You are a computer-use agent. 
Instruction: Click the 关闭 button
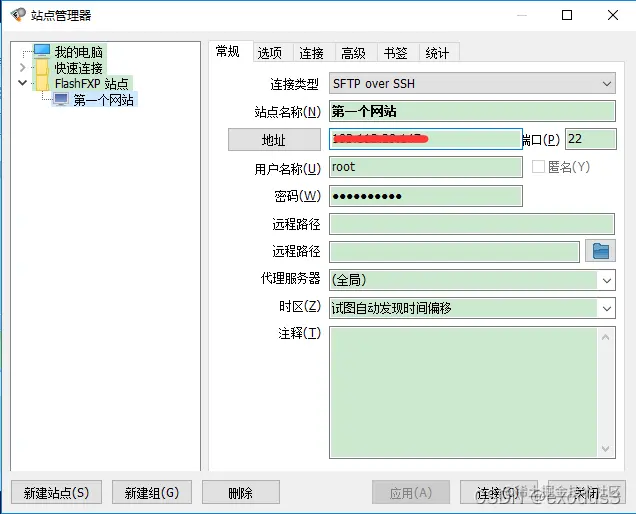tap(587, 492)
